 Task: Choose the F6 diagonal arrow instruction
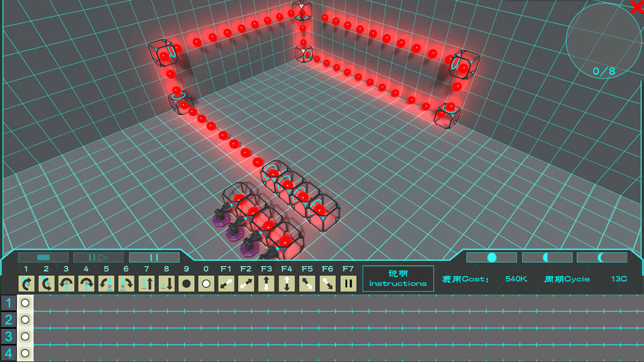(327, 283)
